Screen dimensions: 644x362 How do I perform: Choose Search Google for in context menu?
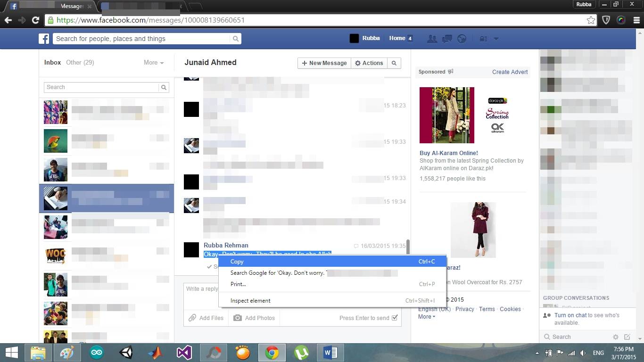pyautogui.click(x=332, y=273)
